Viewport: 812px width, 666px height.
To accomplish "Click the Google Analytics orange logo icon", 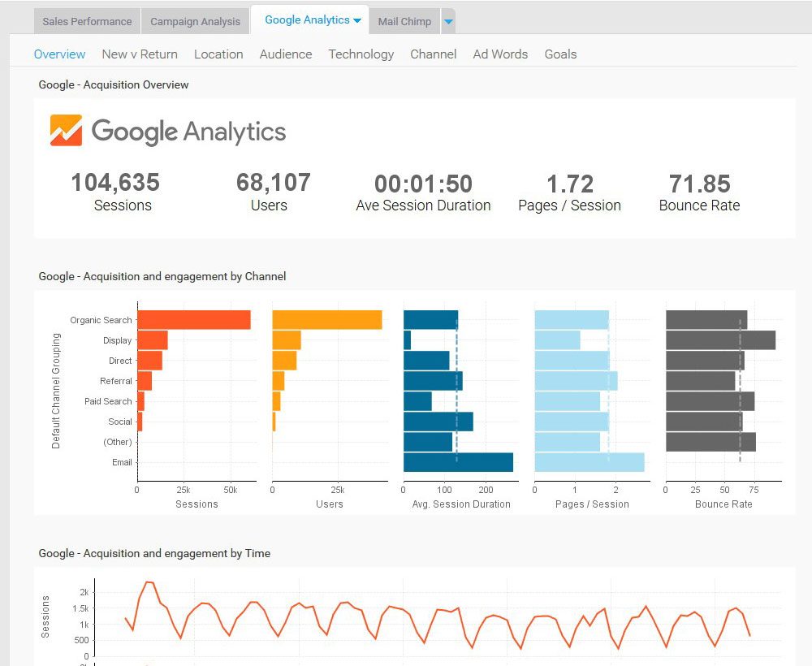I will 66,130.
